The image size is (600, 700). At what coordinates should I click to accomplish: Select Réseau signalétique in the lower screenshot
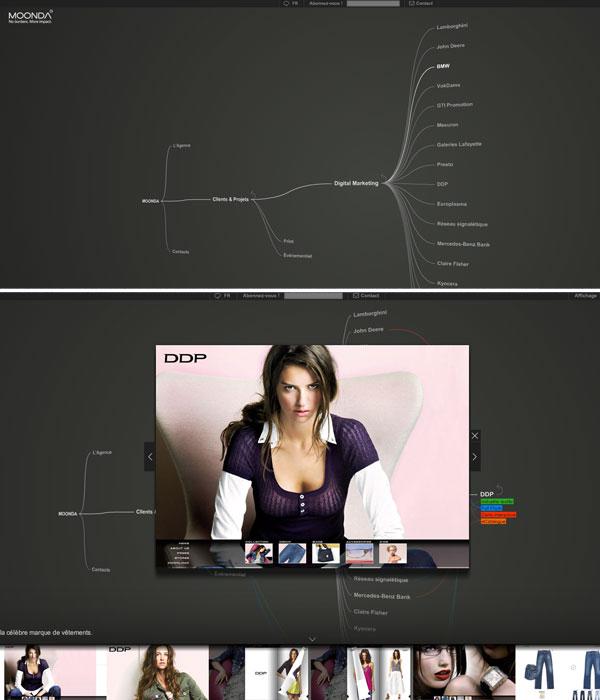point(380,579)
